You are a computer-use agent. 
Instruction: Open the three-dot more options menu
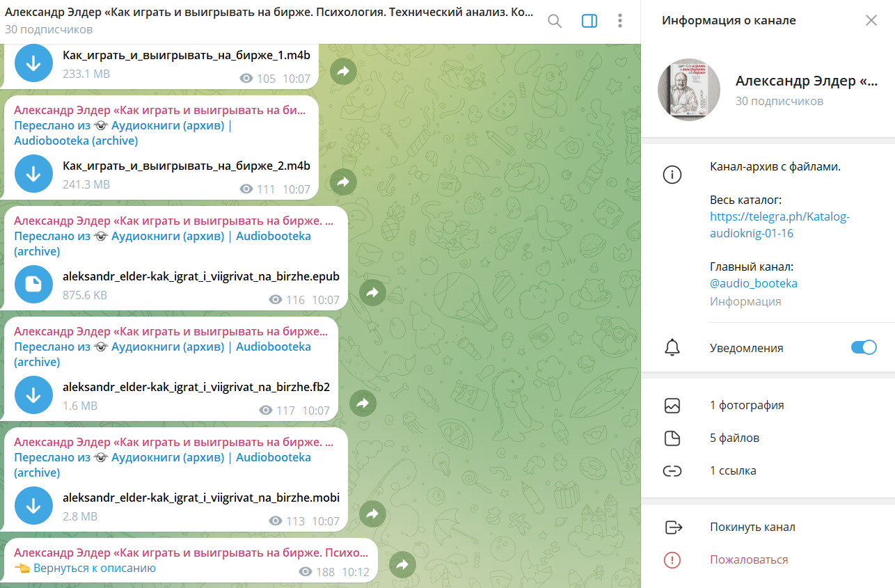(620, 21)
